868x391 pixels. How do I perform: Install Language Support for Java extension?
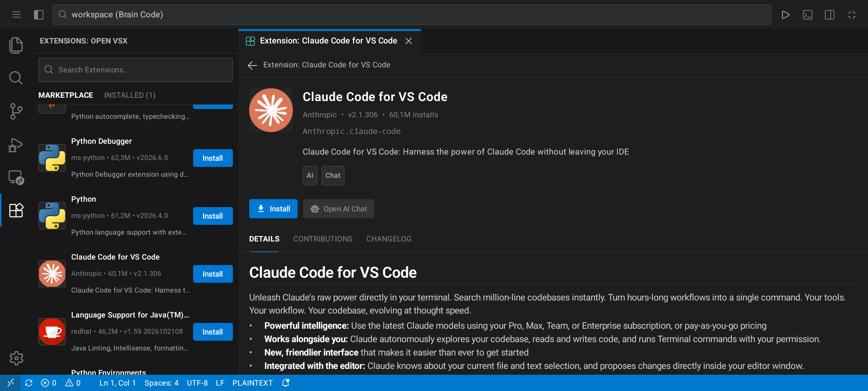click(x=213, y=332)
